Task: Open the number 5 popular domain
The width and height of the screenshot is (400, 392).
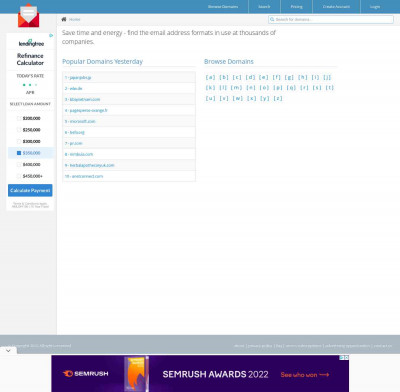Action: [80, 121]
